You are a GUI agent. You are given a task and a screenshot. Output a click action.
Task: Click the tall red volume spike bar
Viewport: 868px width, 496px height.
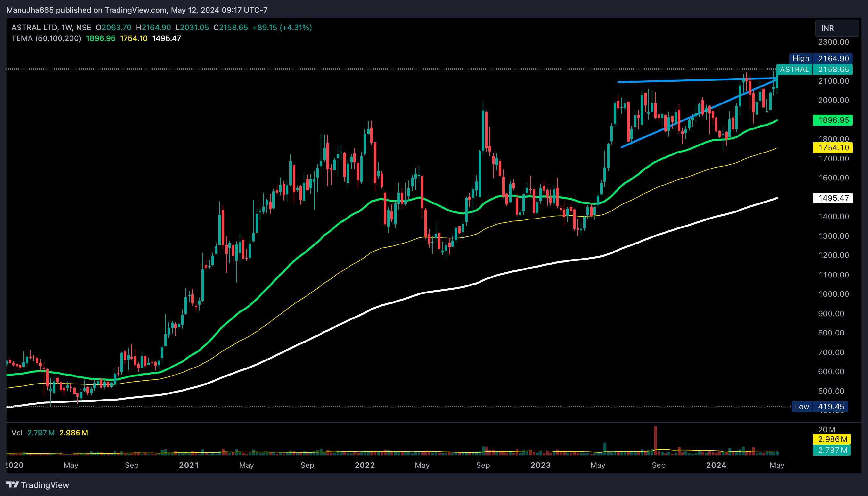pos(655,440)
